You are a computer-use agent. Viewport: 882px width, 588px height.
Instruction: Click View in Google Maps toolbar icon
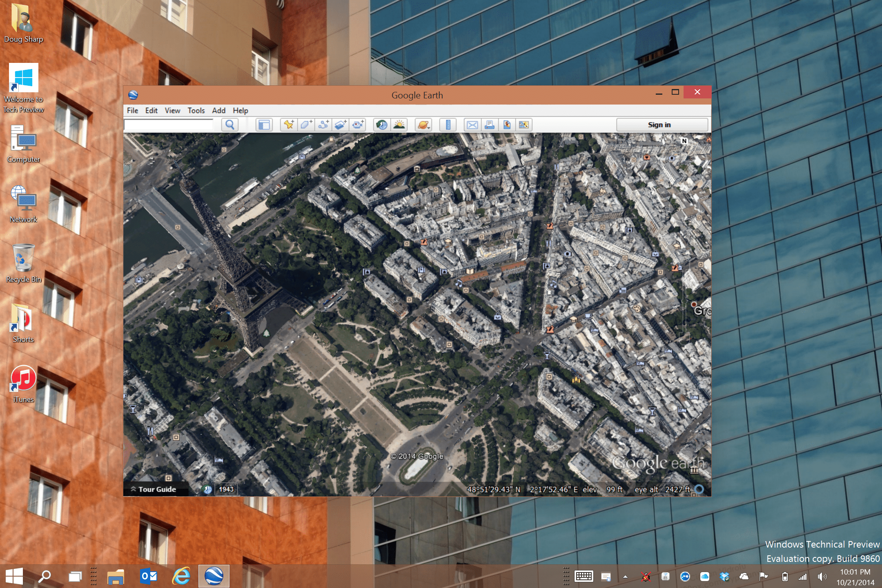click(524, 125)
